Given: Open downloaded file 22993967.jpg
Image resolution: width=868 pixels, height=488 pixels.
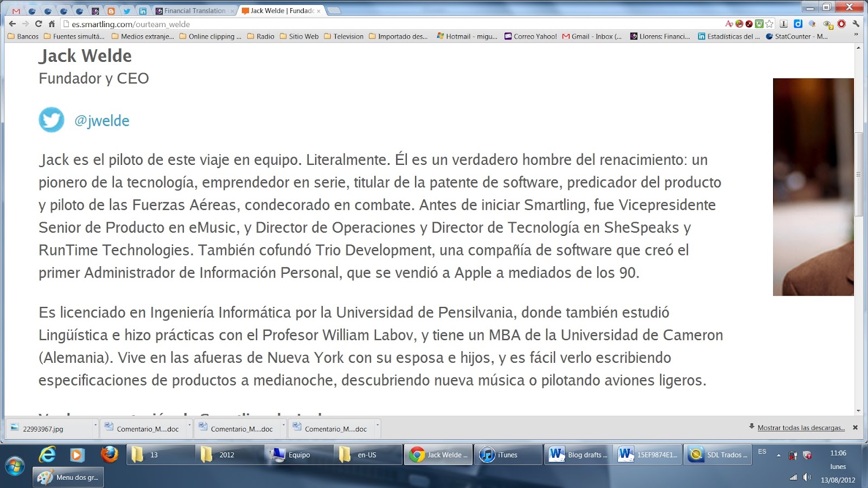Looking at the screenshot, I should coord(49,428).
